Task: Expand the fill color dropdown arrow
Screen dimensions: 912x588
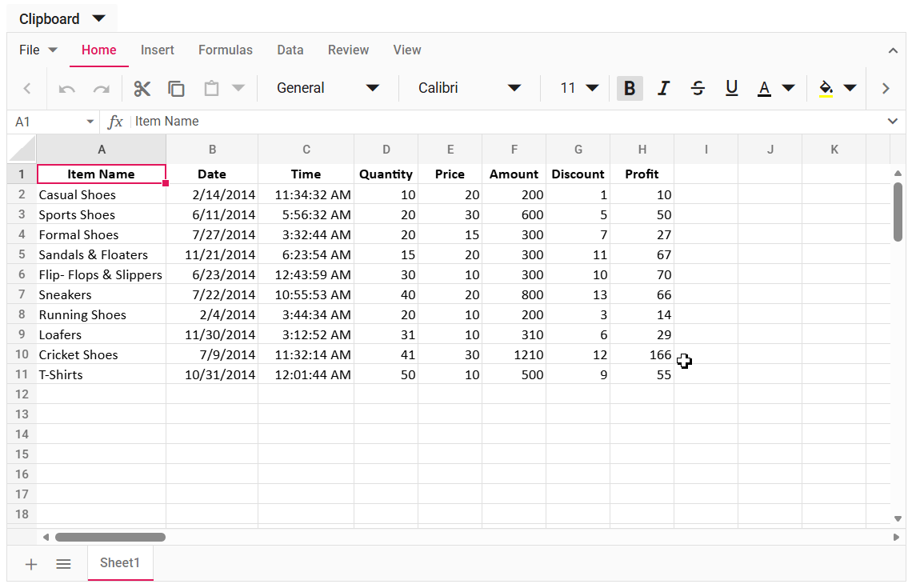Action: pyautogui.click(x=850, y=88)
